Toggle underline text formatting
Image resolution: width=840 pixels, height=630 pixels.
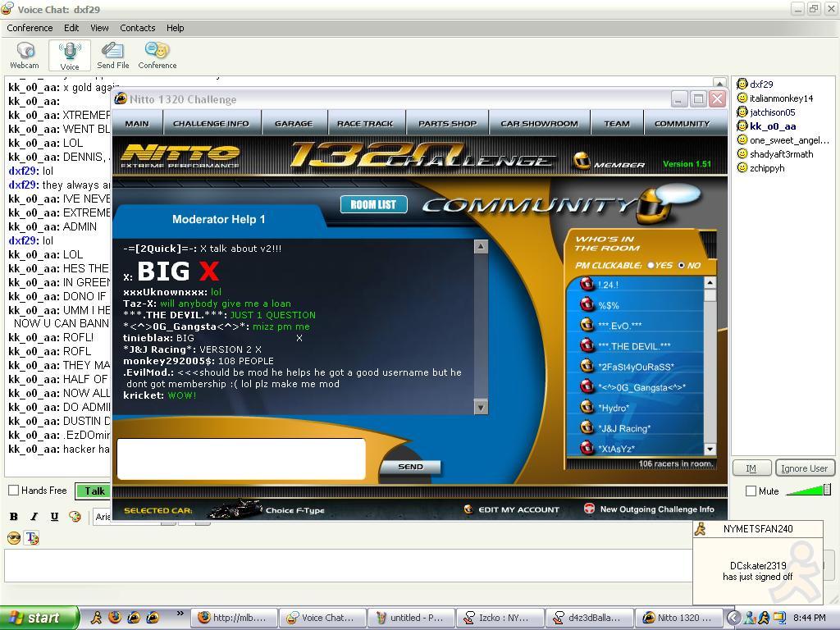(x=54, y=517)
